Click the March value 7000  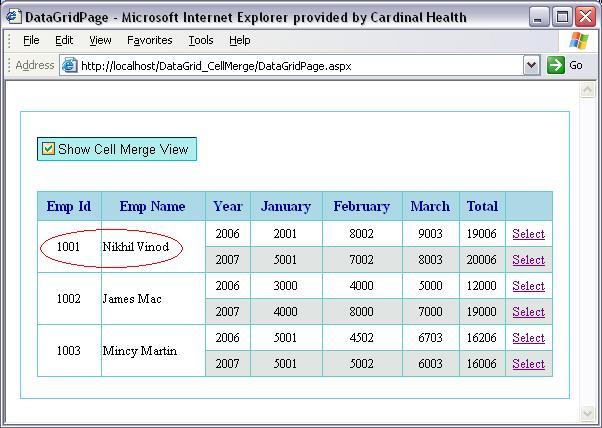coord(430,311)
